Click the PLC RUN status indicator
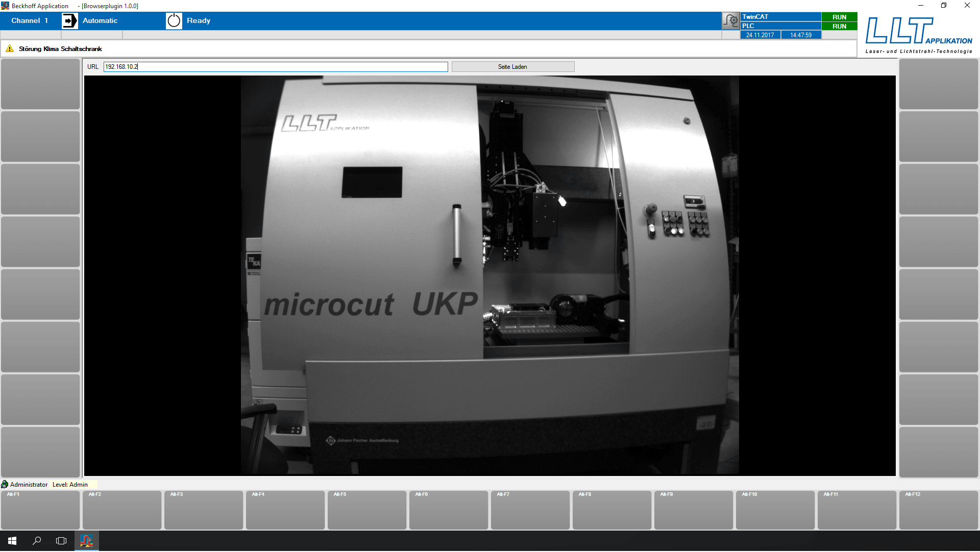980x552 pixels. coord(839,27)
